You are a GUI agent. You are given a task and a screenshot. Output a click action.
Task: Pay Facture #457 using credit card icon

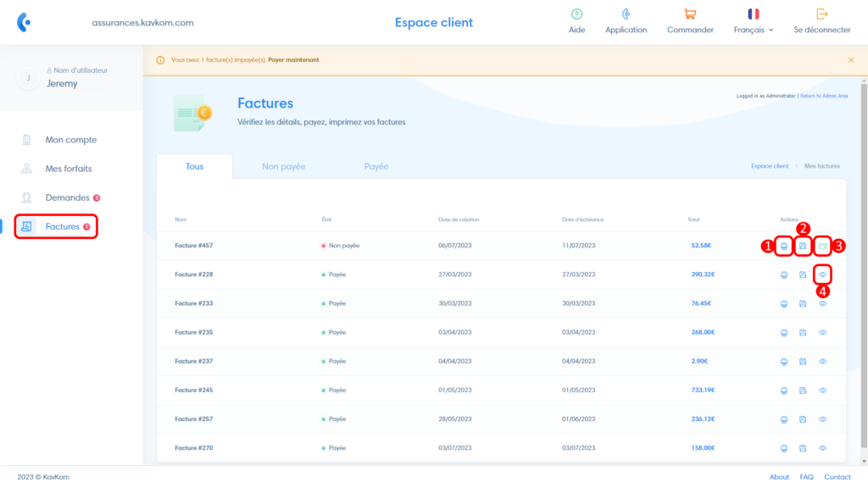click(822, 246)
